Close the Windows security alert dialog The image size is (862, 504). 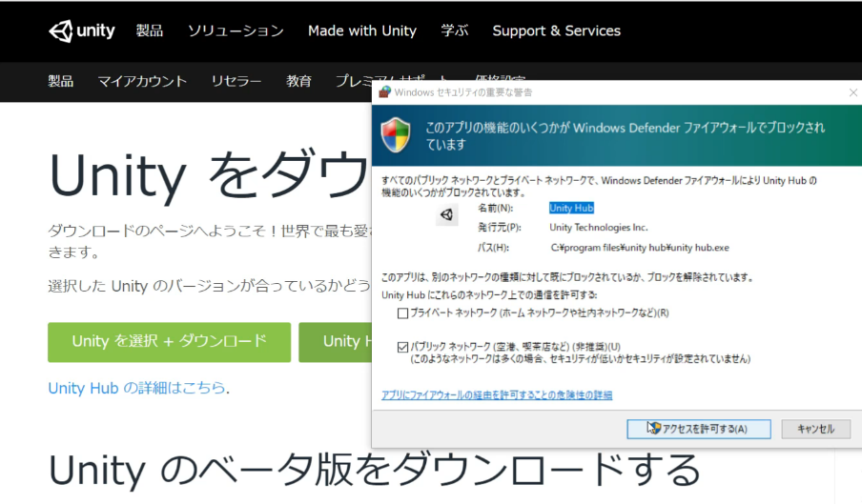pos(852,92)
